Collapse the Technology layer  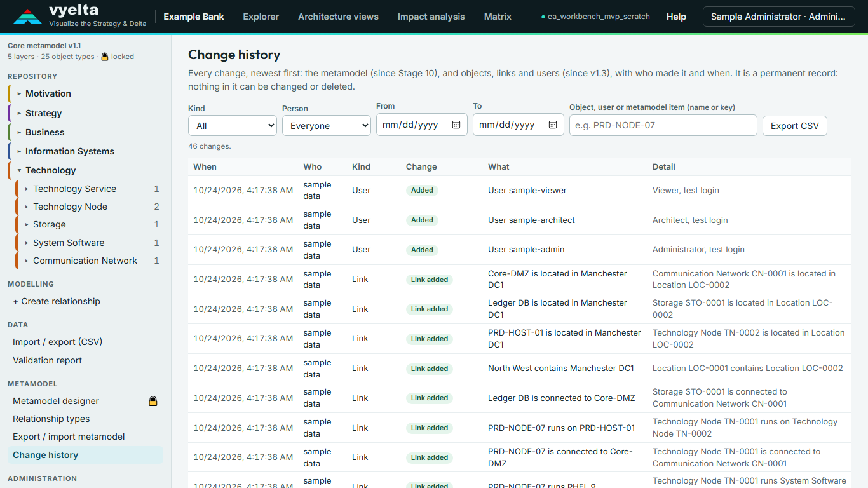pos(19,170)
